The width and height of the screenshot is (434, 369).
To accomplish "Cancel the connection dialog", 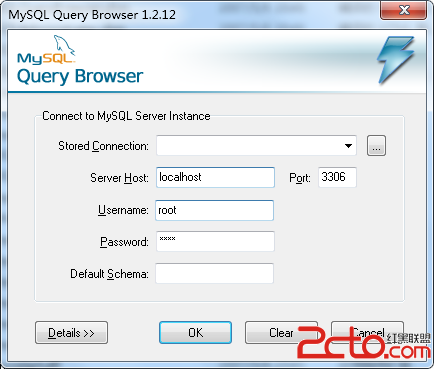I will [367, 332].
